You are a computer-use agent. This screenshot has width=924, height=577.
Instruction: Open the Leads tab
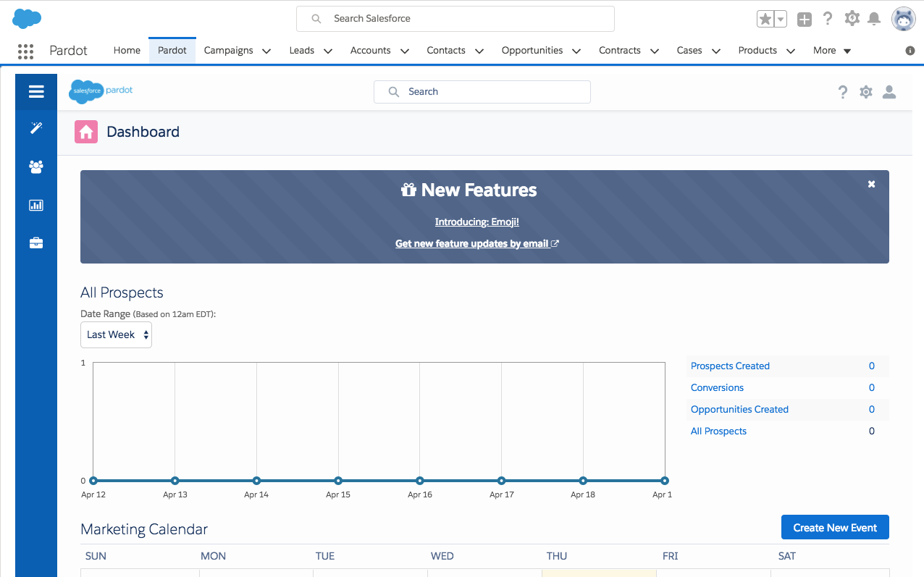(x=302, y=51)
